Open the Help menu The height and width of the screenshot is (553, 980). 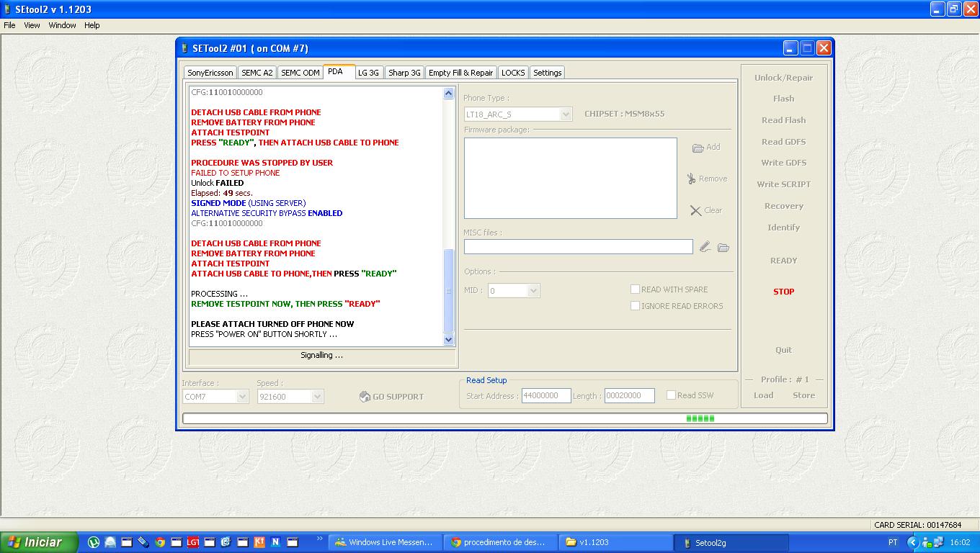point(92,25)
